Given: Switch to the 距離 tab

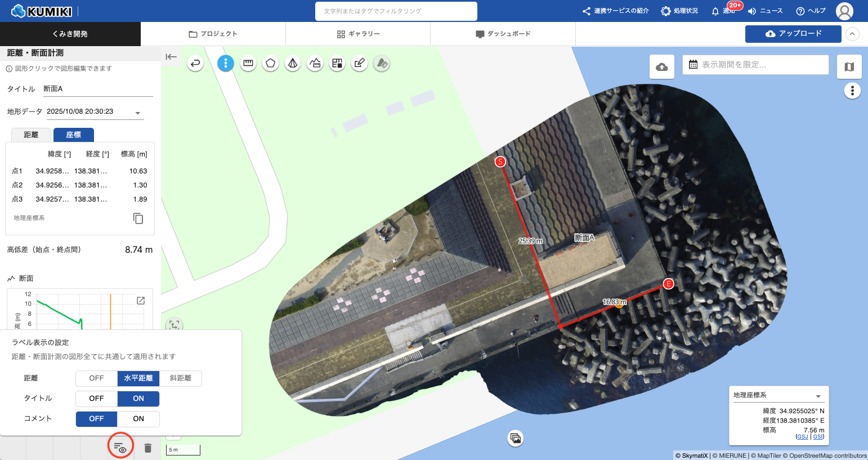Looking at the screenshot, I should click(x=31, y=135).
